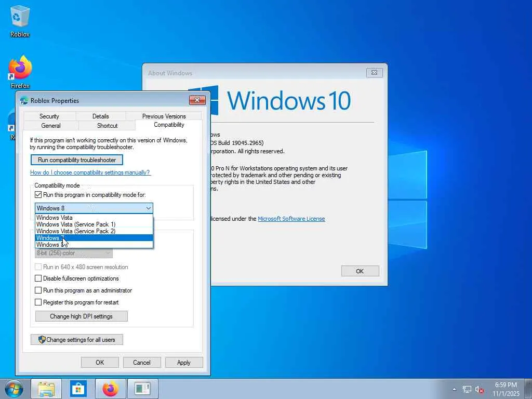Click the clock showing 6:59 PM
Image resolution: width=532 pixels, height=399 pixels.
[x=506, y=389]
